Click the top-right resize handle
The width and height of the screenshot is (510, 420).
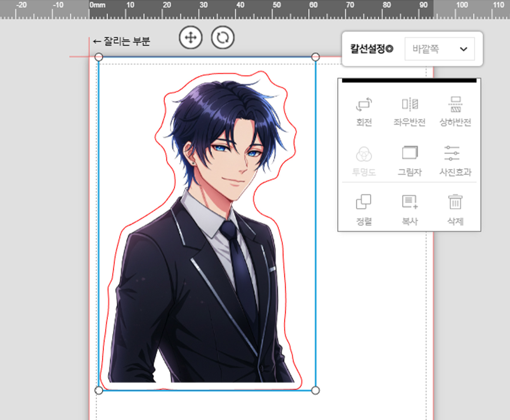[x=315, y=57]
